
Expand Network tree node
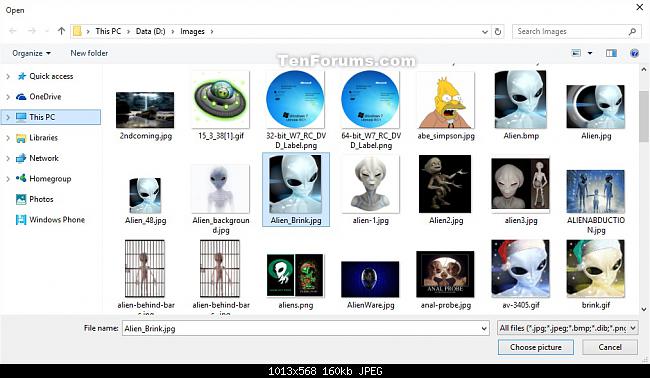(x=7, y=158)
